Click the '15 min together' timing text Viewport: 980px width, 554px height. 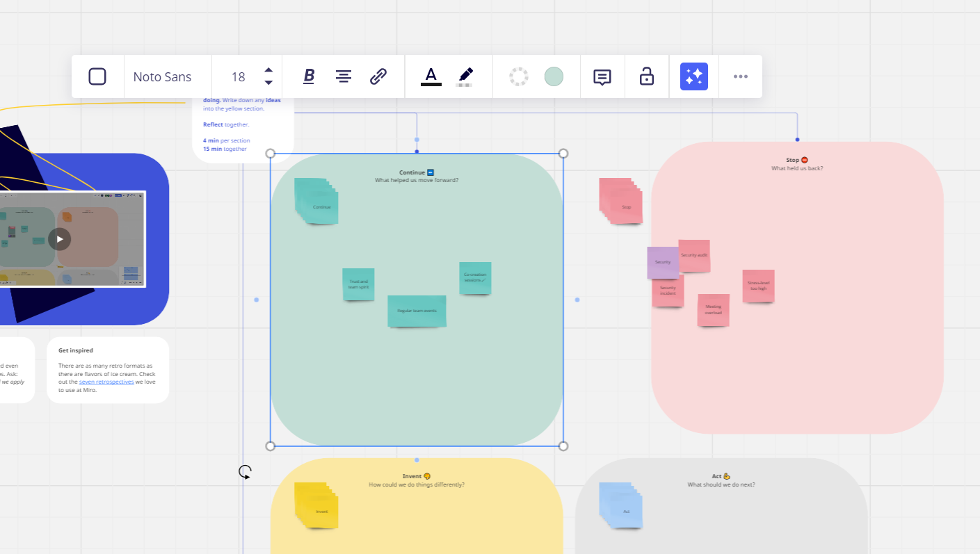pyautogui.click(x=225, y=149)
